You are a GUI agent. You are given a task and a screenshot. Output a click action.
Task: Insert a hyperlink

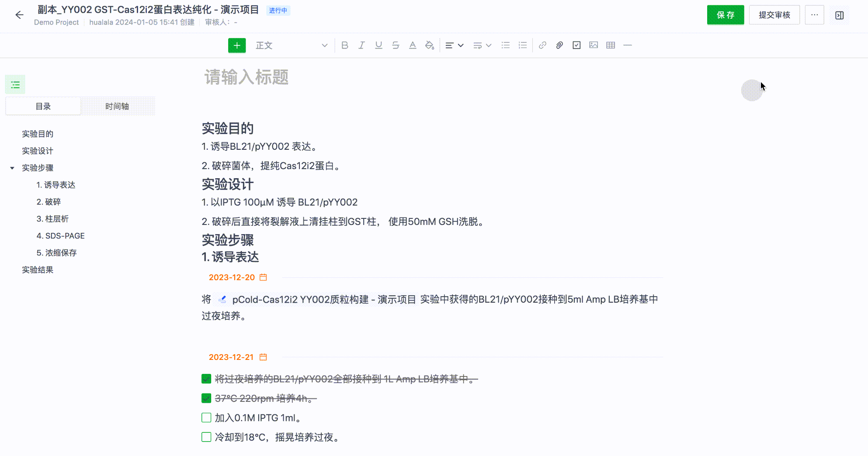click(x=542, y=45)
